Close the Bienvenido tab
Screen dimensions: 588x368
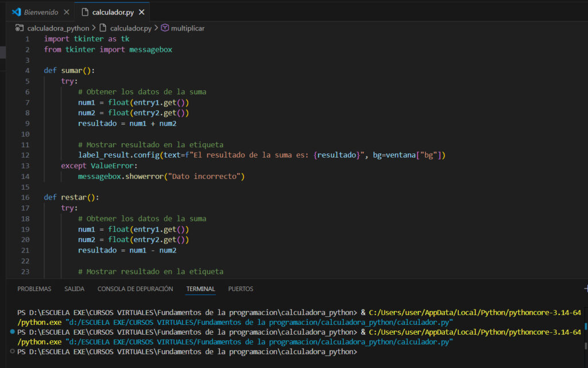pos(67,11)
